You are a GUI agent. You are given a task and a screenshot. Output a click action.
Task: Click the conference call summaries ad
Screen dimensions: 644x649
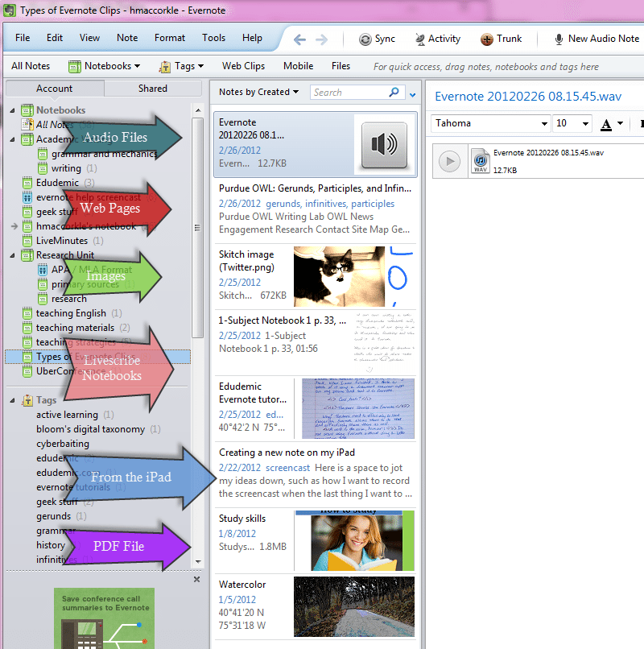(104, 618)
